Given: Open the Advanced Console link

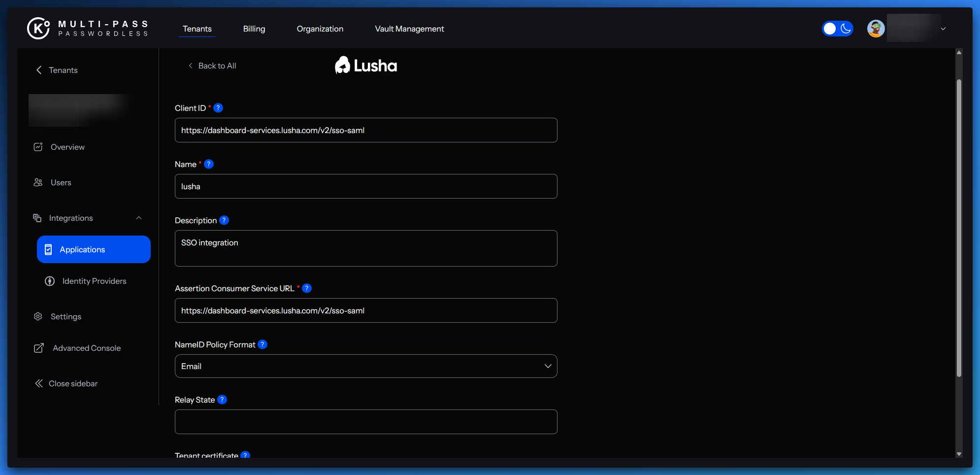Looking at the screenshot, I should [87, 348].
